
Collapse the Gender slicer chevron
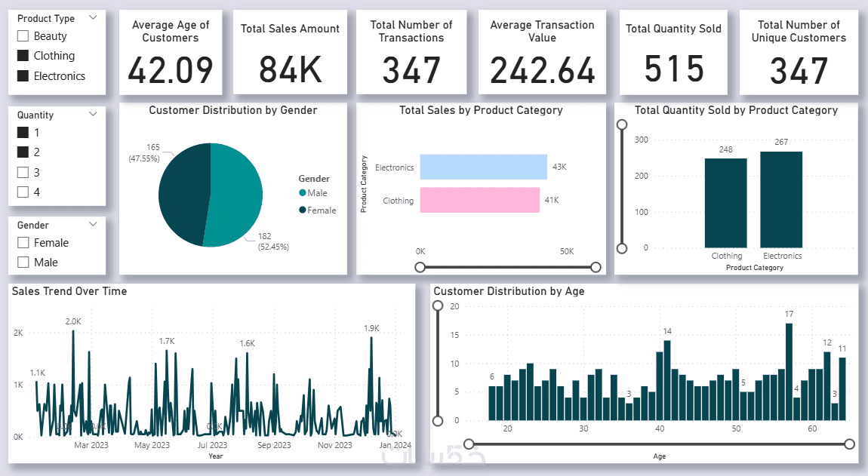(x=93, y=224)
